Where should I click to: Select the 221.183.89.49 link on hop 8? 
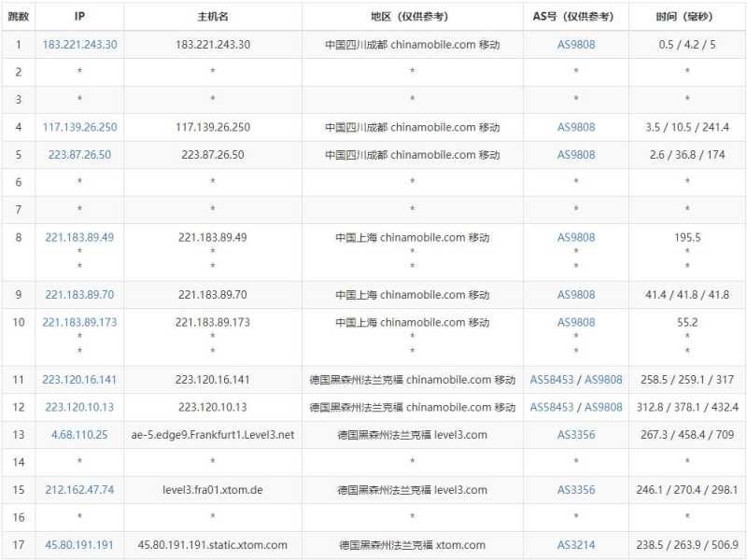coord(79,237)
